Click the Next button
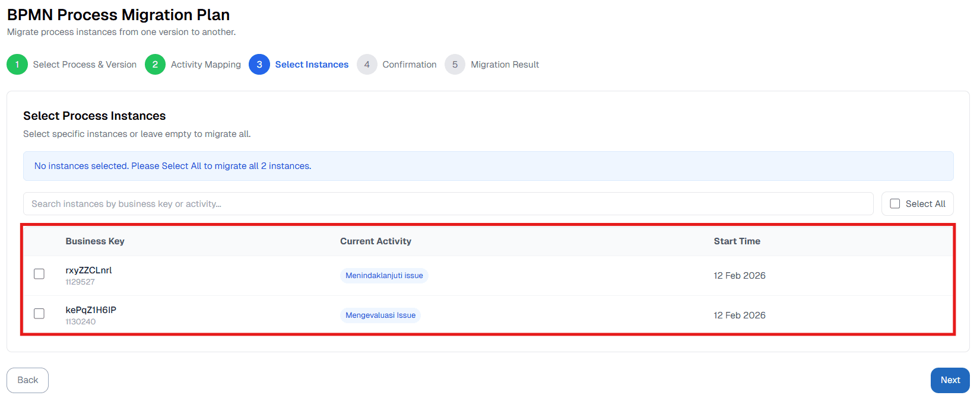The height and width of the screenshot is (405, 980). pos(950,380)
